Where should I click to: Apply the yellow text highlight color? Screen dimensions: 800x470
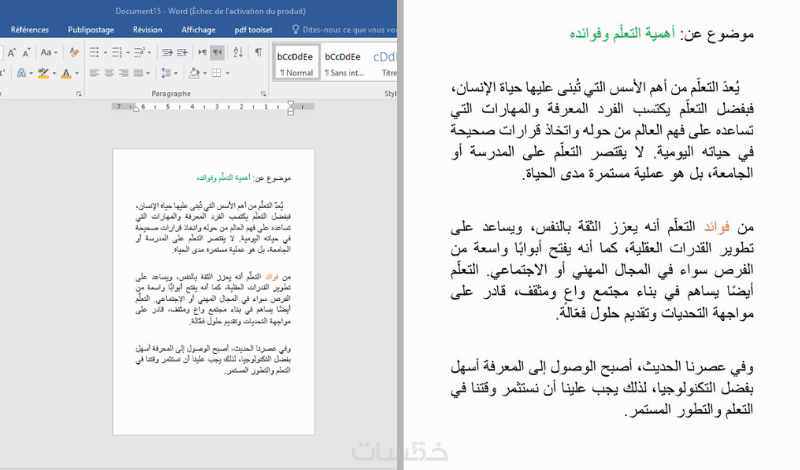(x=43, y=73)
